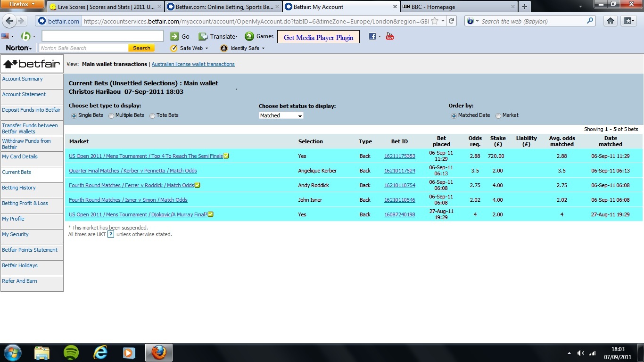Select Single Bets radio button
This screenshot has height=362, width=644.
[x=74, y=115]
